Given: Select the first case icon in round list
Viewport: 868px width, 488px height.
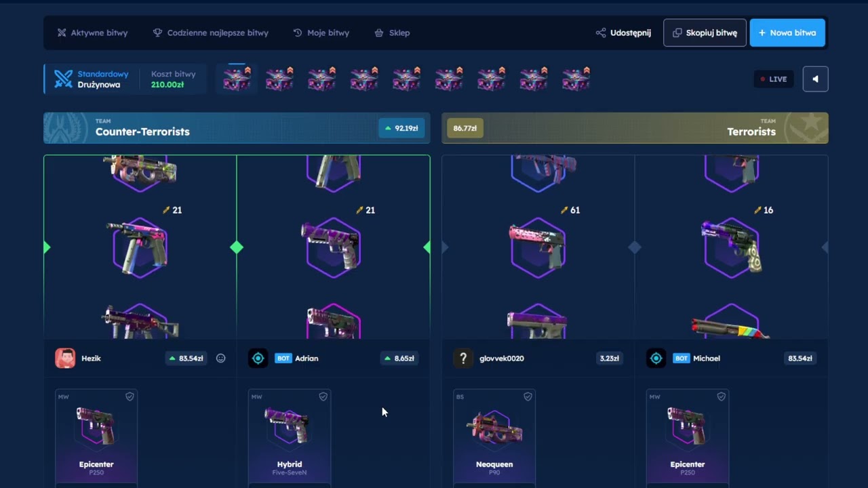Looking at the screenshot, I should tap(237, 79).
